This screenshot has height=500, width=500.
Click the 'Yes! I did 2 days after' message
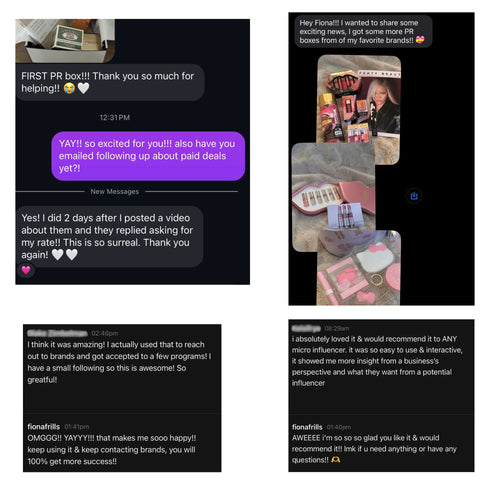(x=109, y=236)
